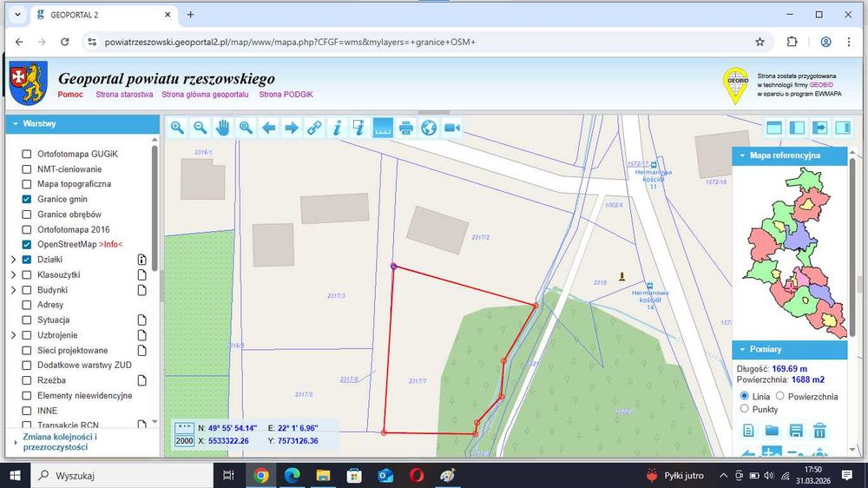
Task: Click document icon next to Uzbrojenie
Action: (x=141, y=335)
